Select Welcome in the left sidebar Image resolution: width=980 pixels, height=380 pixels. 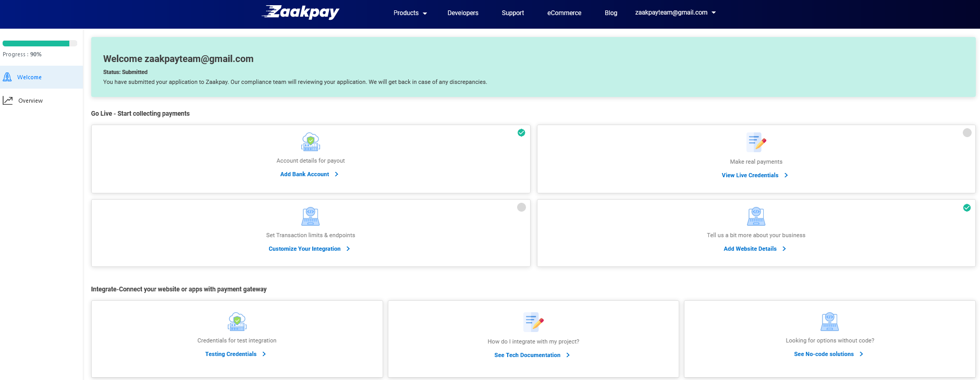[x=42, y=77]
